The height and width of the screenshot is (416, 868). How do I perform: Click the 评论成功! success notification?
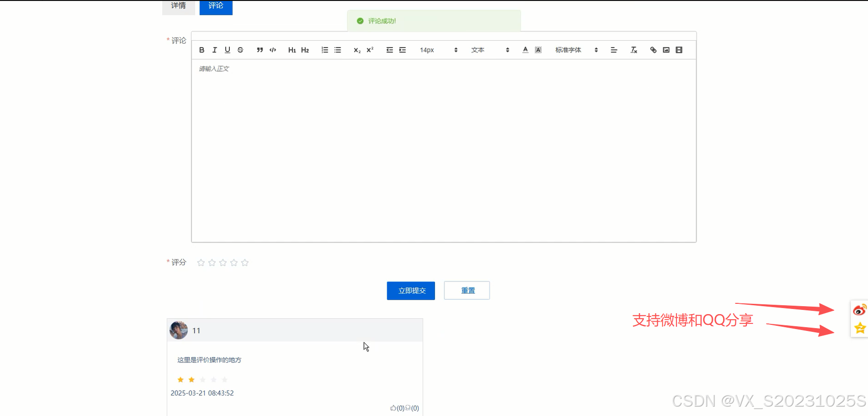[x=434, y=21]
